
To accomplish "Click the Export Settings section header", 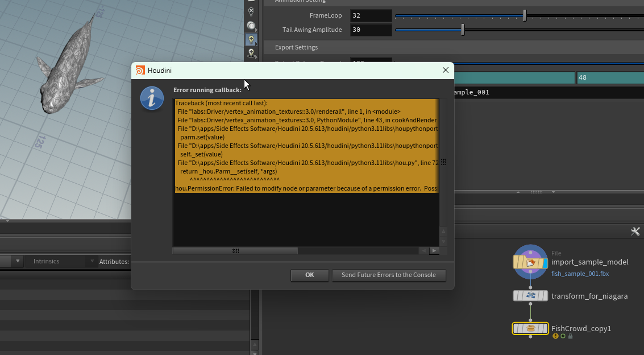I will coord(454,47).
